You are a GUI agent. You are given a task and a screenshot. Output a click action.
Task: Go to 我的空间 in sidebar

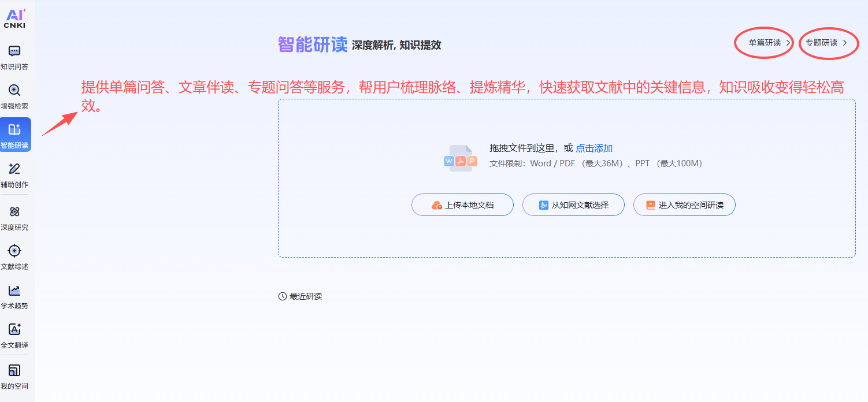[x=14, y=371]
